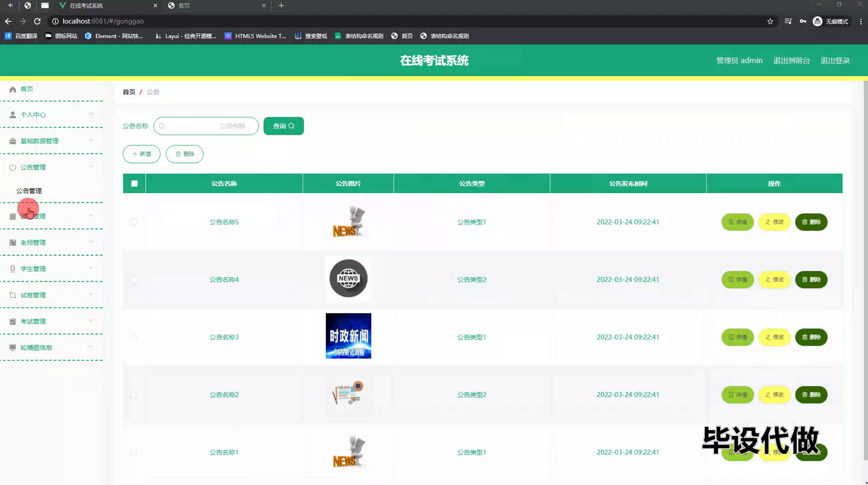
Task: Select the 公告管理 submenu item
Action: click(29, 191)
